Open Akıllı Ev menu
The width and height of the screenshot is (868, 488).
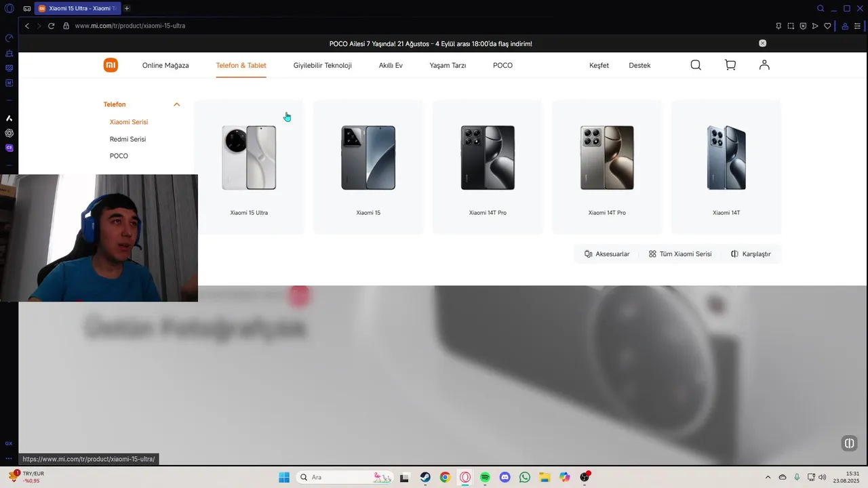click(391, 66)
